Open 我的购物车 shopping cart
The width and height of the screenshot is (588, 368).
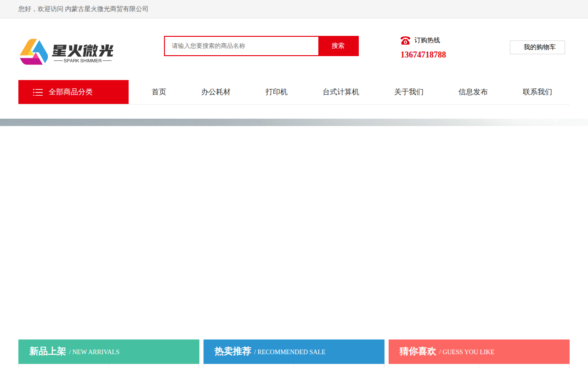tap(537, 47)
